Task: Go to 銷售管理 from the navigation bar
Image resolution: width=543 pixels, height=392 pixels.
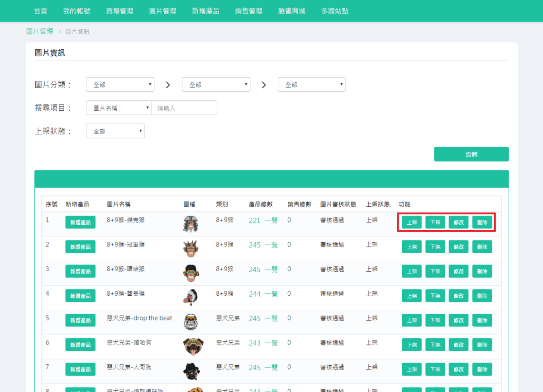Action: [248, 11]
